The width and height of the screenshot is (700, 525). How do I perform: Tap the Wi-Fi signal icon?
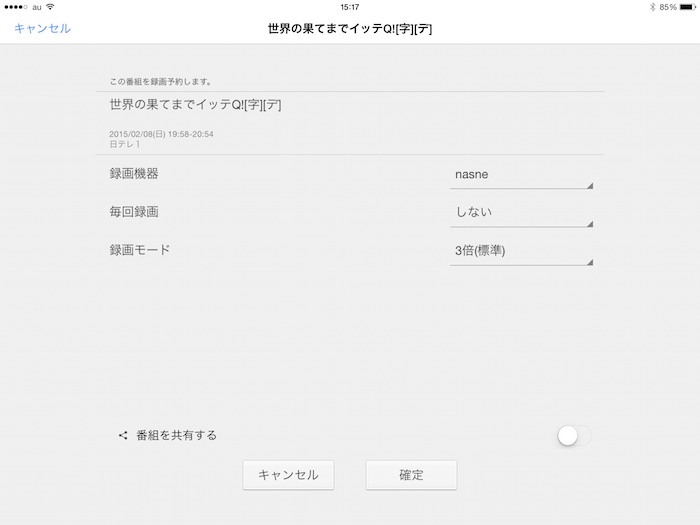(x=50, y=7)
